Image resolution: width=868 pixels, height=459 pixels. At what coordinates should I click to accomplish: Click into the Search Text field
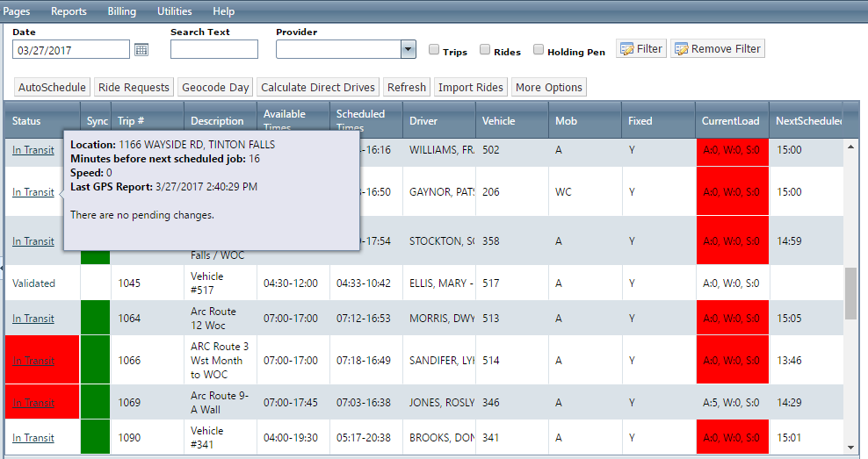[x=214, y=49]
